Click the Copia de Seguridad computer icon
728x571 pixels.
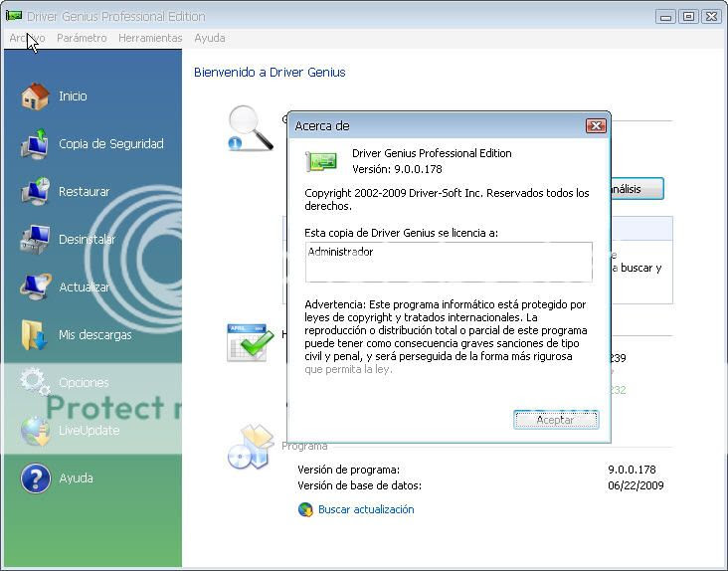35,144
